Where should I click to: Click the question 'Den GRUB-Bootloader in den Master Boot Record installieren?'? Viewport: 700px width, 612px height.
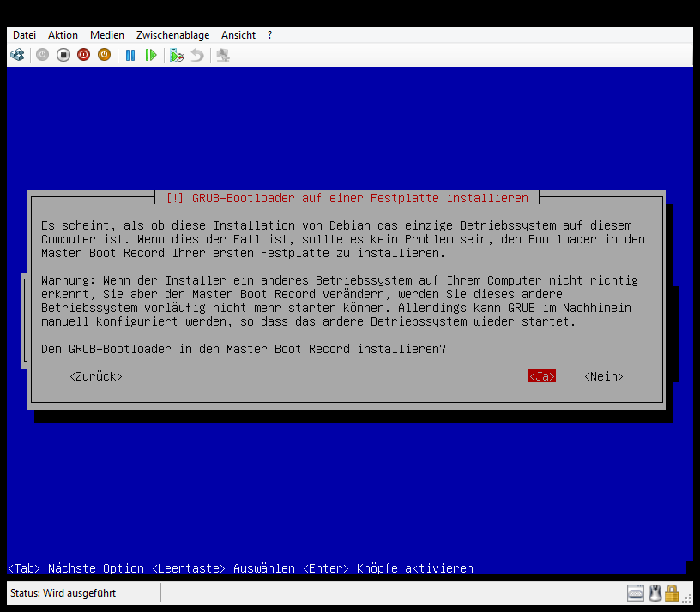(244, 349)
